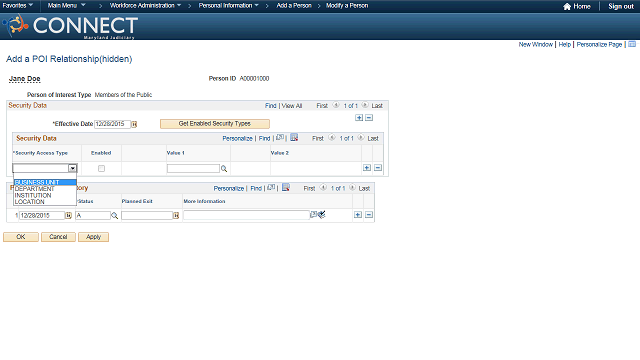Delete row in the outer Security Data section
The width and height of the screenshot is (640, 360).
coord(369,118)
